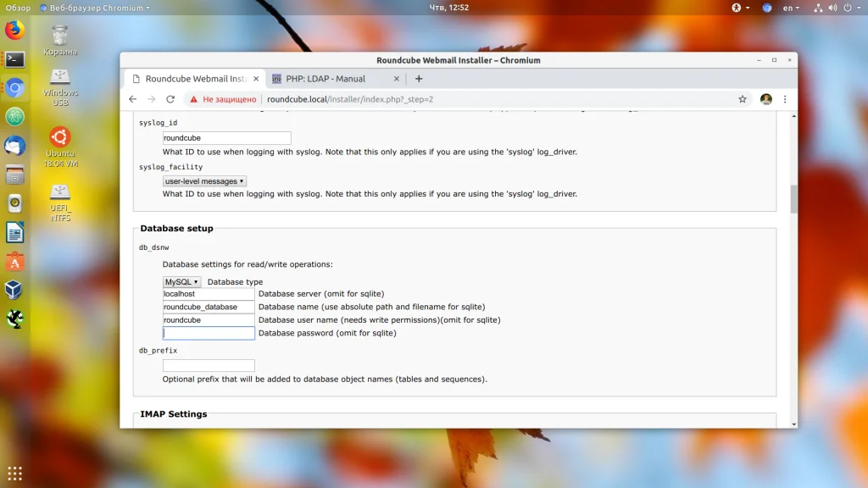Select the Roundcube Webmail Installer tab

click(x=194, y=79)
